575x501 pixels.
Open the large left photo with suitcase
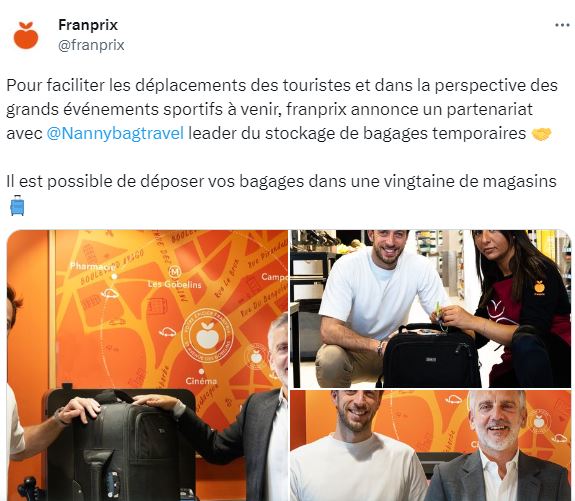(147, 365)
